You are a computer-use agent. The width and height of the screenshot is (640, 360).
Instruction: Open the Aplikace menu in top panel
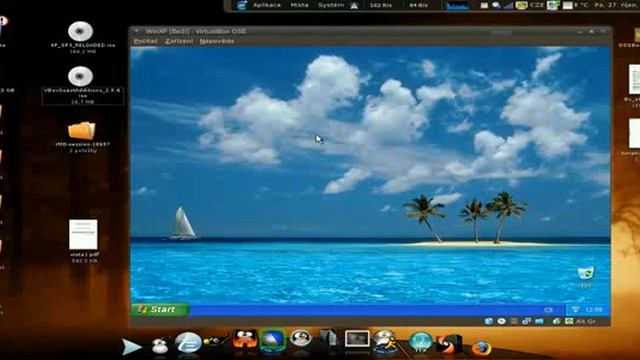(267, 5)
